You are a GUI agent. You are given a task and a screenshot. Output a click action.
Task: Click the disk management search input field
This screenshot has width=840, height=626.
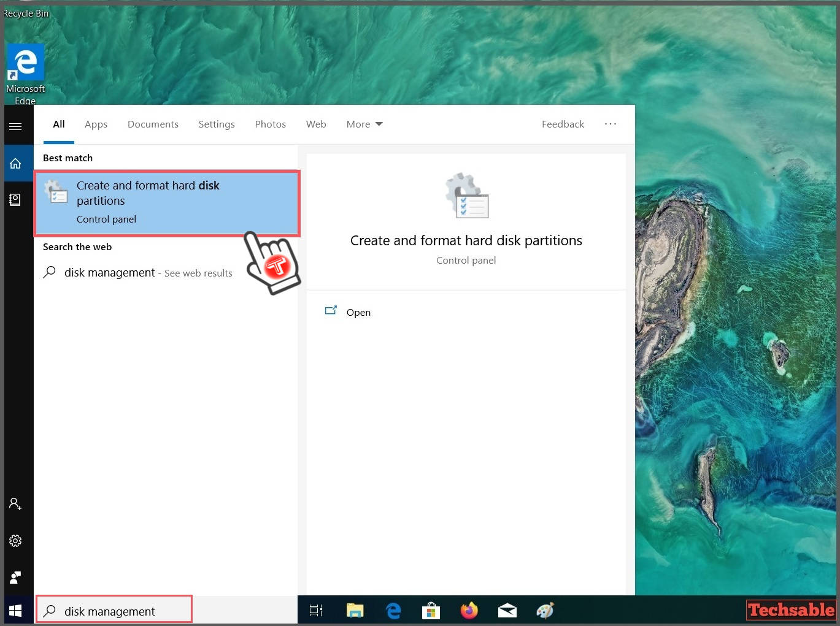[x=114, y=611]
